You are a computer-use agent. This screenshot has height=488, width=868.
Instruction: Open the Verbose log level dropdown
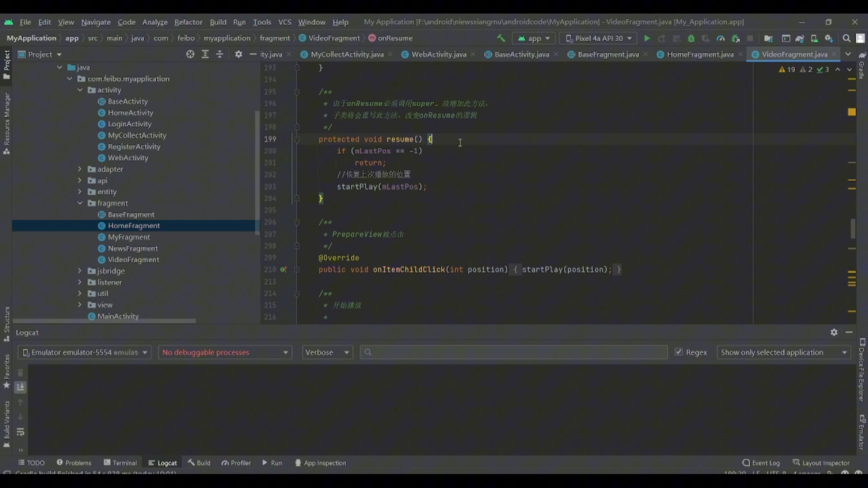(327, 352)
